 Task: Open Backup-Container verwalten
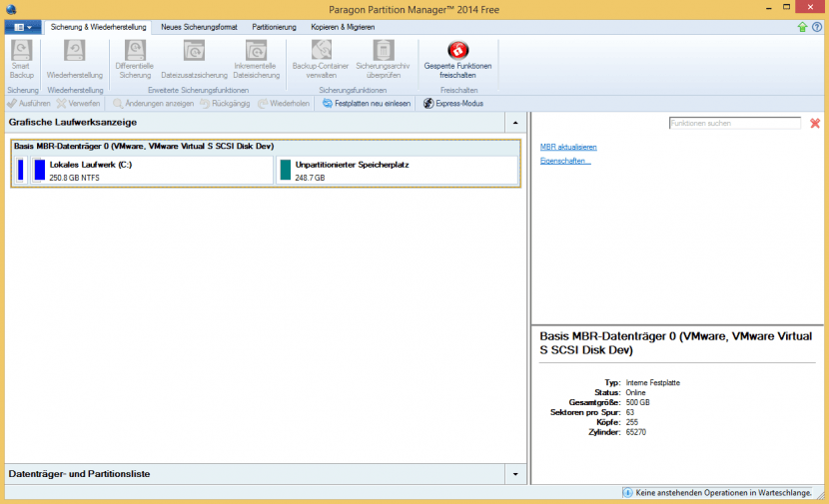[x=321, y=59]
